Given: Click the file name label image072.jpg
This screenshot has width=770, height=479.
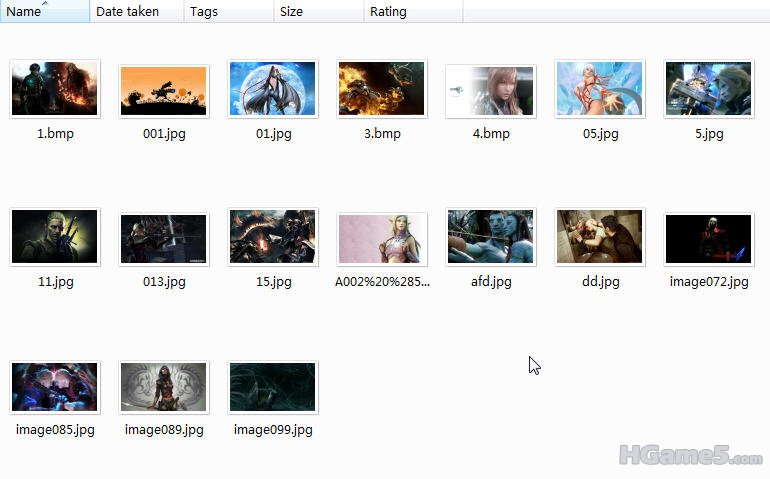Looking at the screenshot, I should click(x=709, y=282).
